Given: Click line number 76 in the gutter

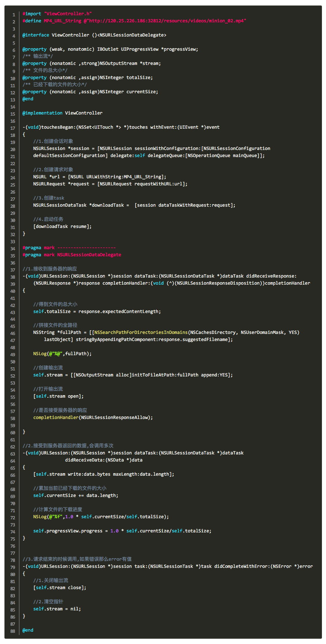Looking at the screenshot, I should click(x=13, y=546).
